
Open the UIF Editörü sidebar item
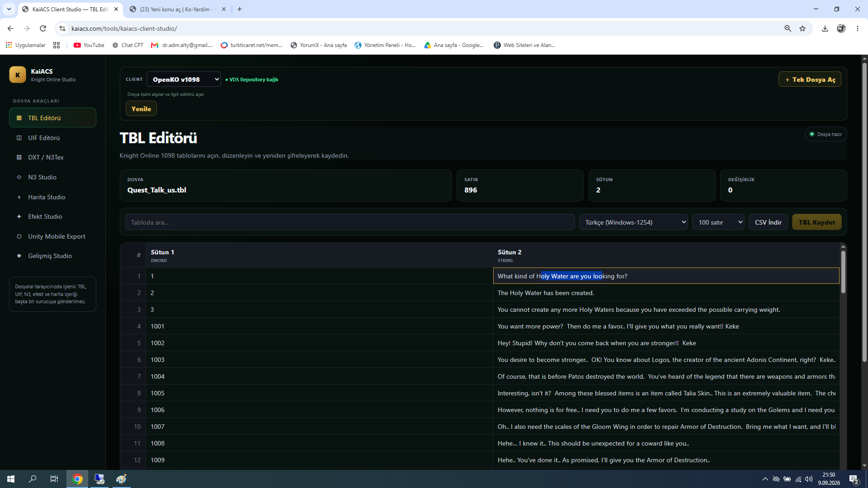pos(52,138)
